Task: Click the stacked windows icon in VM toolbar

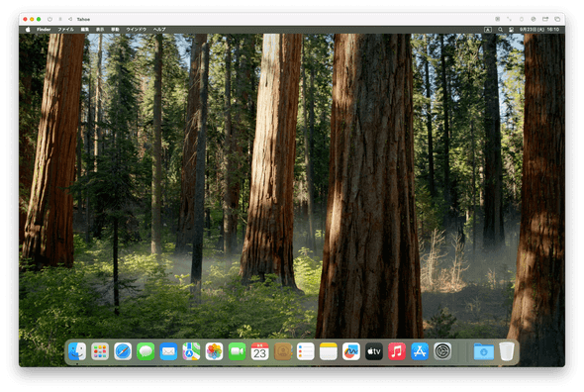Action: click(557, 19)
